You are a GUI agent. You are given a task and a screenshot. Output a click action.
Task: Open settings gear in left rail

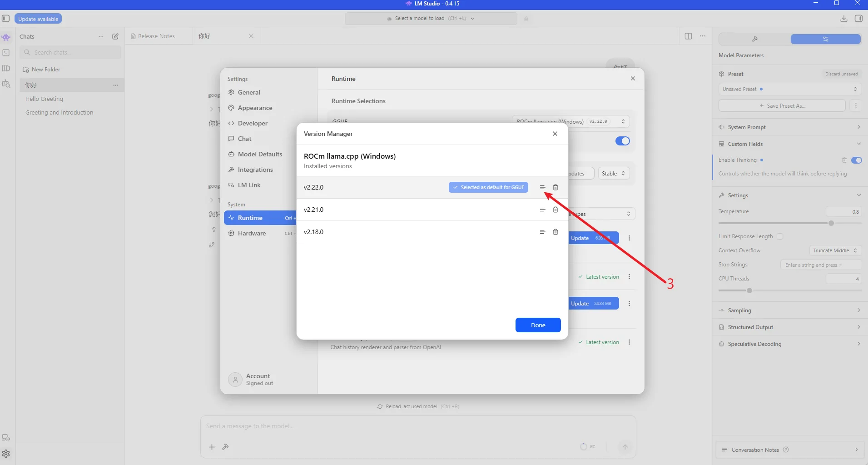6,454
